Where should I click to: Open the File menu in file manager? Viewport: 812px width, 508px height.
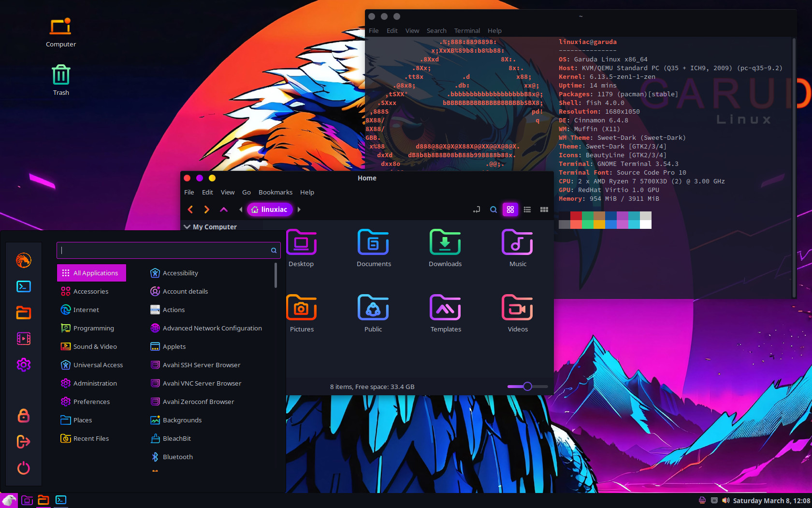tap(189, 192)
